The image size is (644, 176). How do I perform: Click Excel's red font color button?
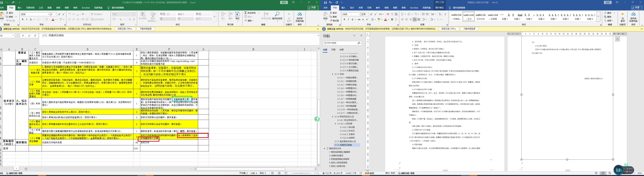53,20
